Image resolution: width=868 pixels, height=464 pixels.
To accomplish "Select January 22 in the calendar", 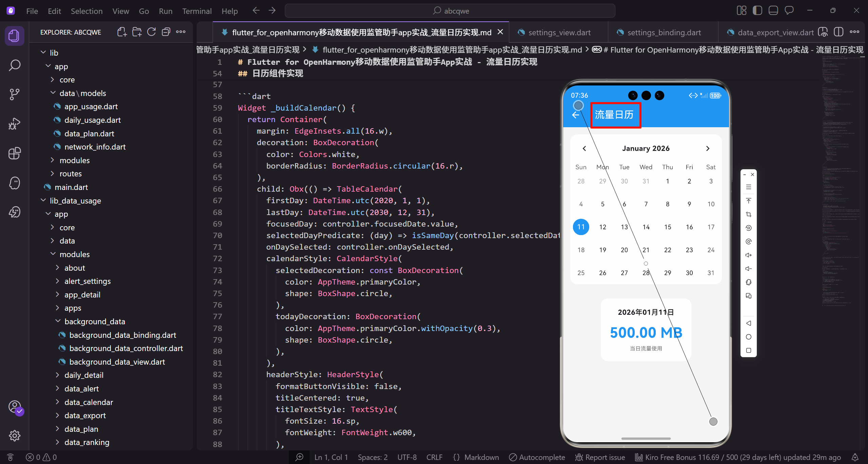I will [x=668, y=250].
